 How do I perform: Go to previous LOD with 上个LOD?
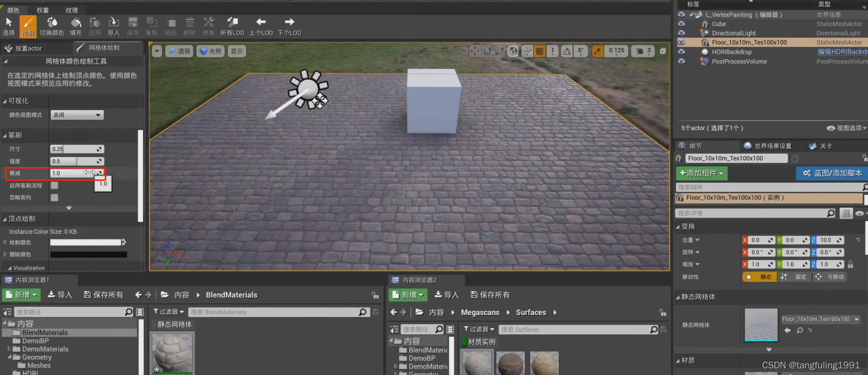point(261,26)
